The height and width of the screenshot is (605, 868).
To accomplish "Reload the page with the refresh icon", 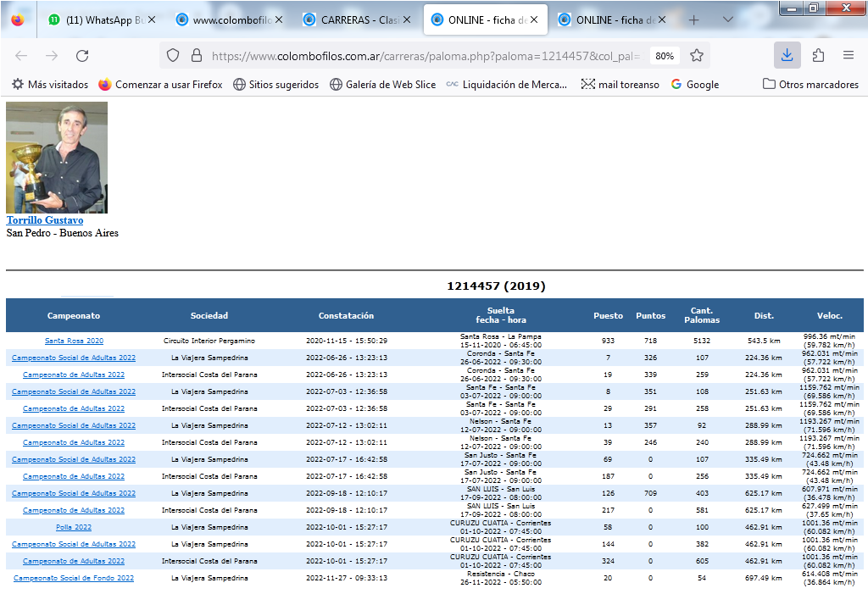I will click(82, 55).
